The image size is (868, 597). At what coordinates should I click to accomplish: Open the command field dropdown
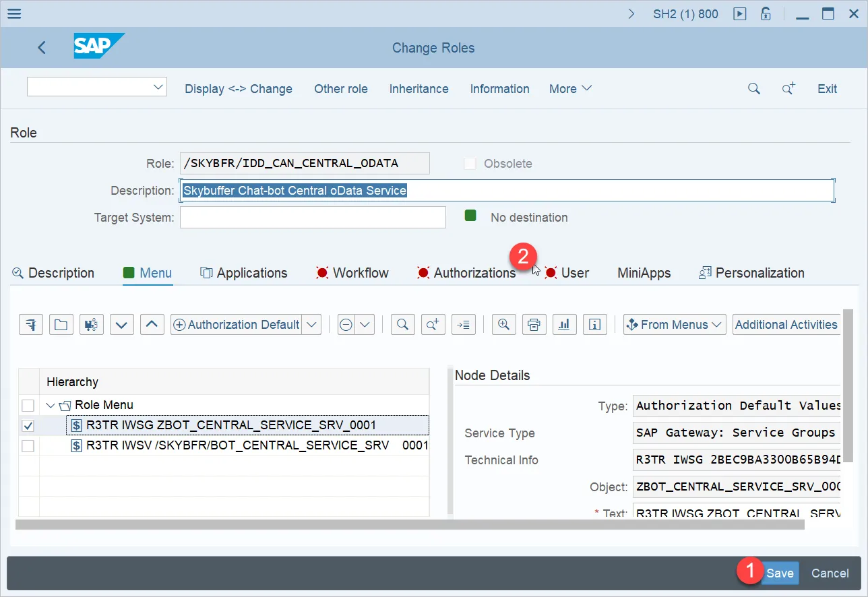click(x=159, y=87)
